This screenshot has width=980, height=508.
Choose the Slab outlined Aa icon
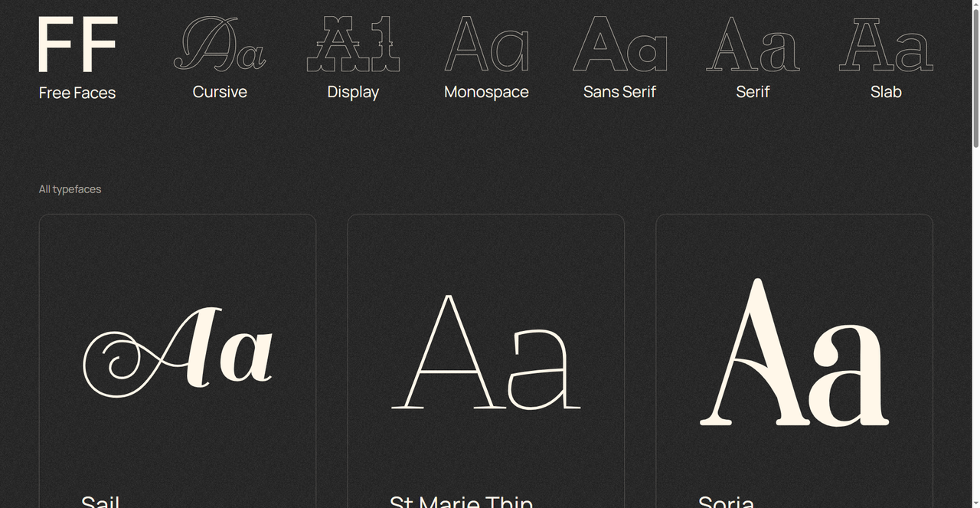tap(886, 44)
